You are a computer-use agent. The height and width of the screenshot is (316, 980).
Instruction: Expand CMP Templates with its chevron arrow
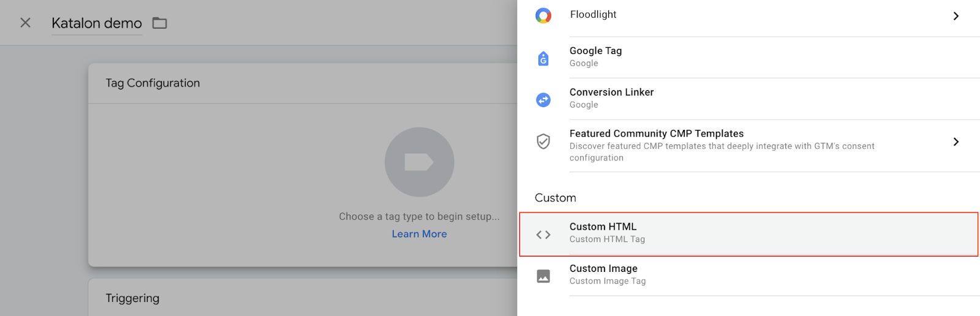956,141
